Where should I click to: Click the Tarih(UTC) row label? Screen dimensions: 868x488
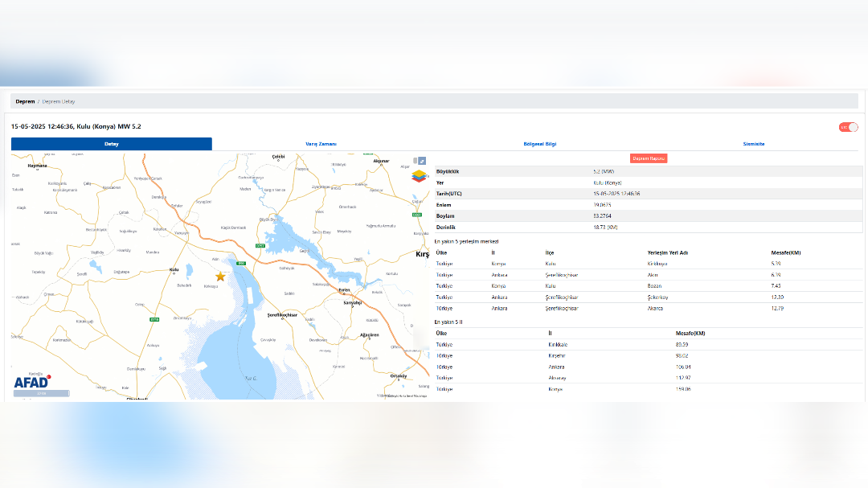449,194
